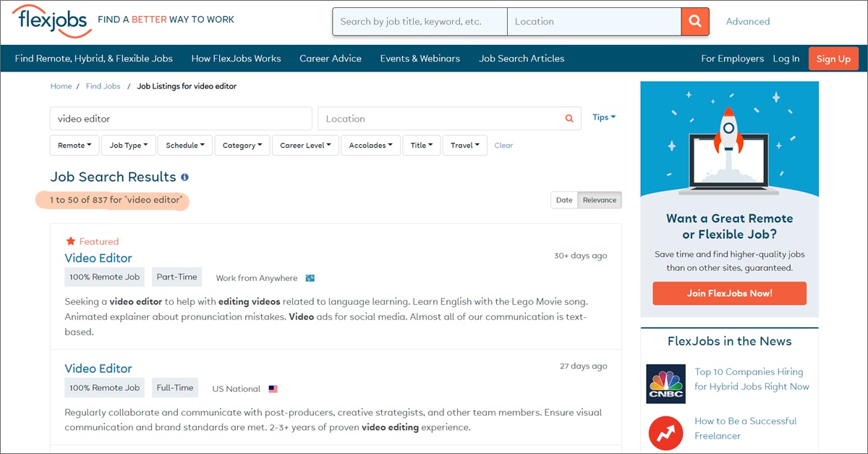Click the 100% Remote Job tag on the Full-Time listing
This screenshot has width=868, height=454.
click(104, 388)
